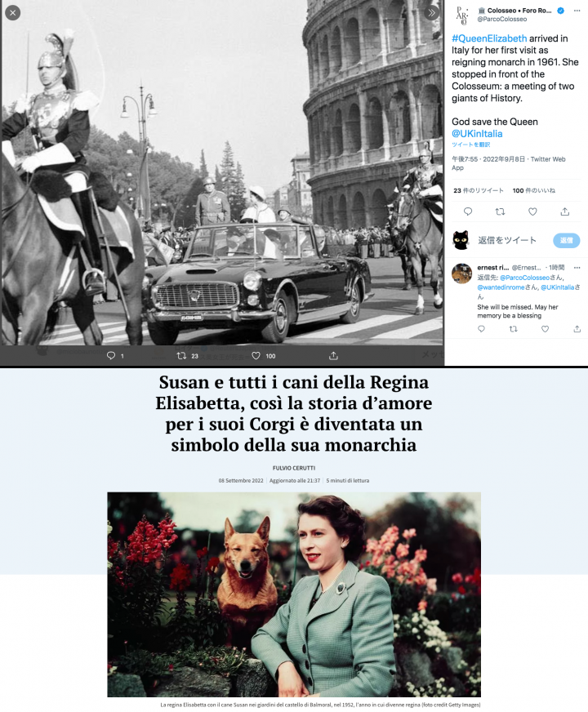Click the translate tweet link
Viewport: 588px width, 712px height.
pos(470,145)
